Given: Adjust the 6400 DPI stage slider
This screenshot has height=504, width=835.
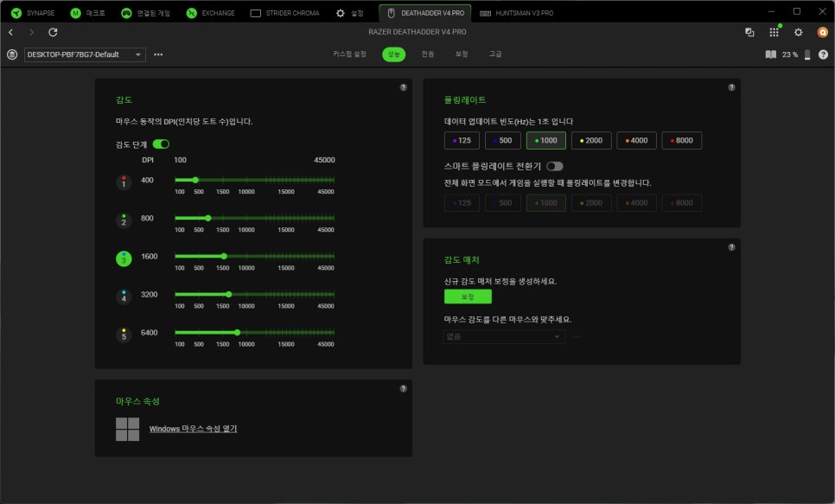Looking at the screenshot, I should [x=254, y=333].
